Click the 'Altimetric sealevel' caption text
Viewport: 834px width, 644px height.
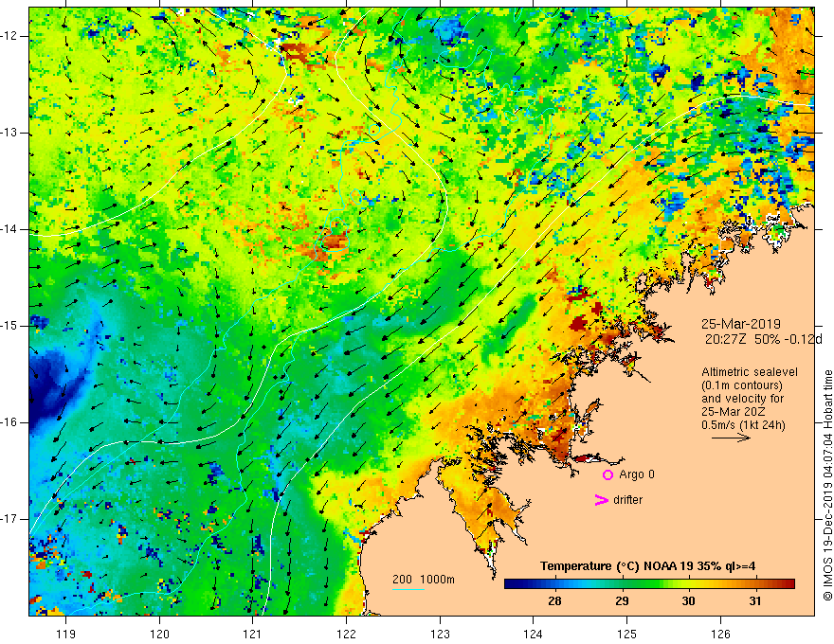pos(750,372)
